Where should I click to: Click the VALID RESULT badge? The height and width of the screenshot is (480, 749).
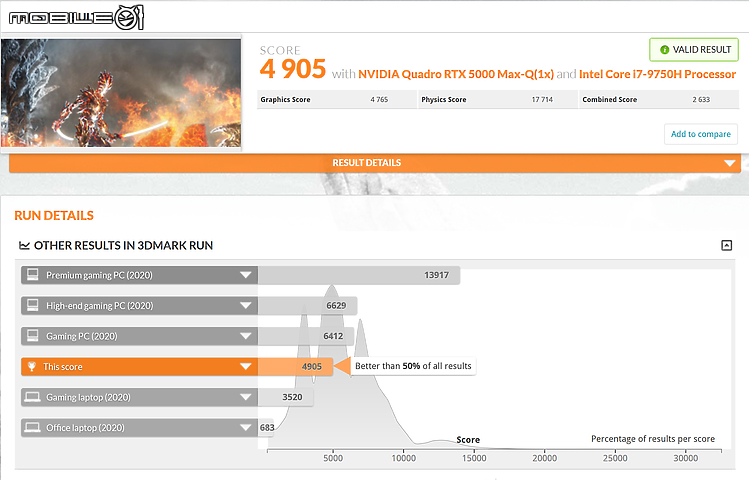[694, 50]
